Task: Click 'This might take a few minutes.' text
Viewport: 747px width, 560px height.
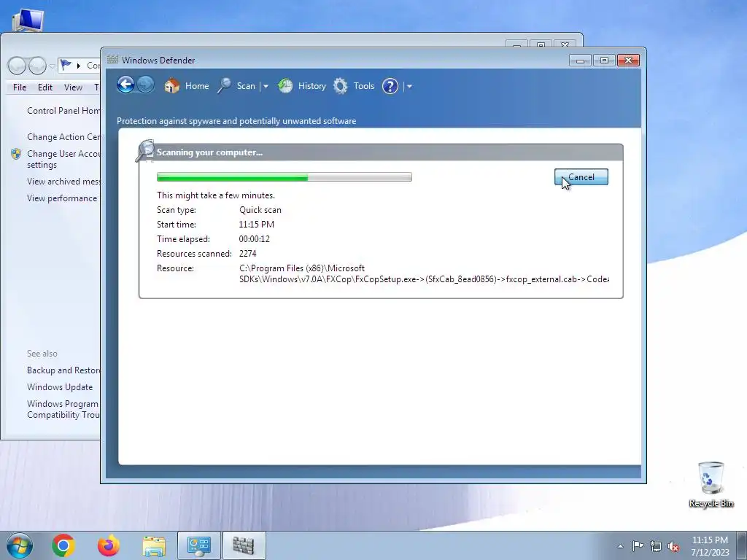Action: (x=216, y=195)
